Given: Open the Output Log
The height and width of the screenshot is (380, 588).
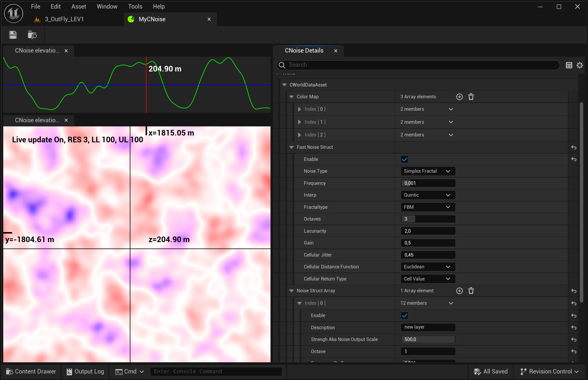Looking at the screenshot, I should point(85,371).
